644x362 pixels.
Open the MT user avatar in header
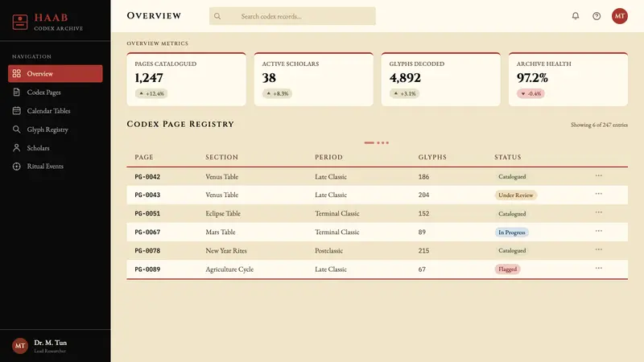click(619, 16)
